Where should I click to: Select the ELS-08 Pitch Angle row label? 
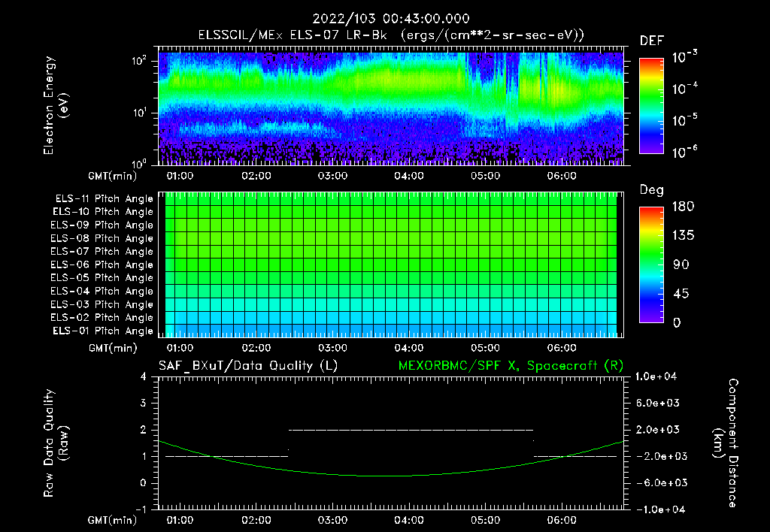(x=102, y=238)
